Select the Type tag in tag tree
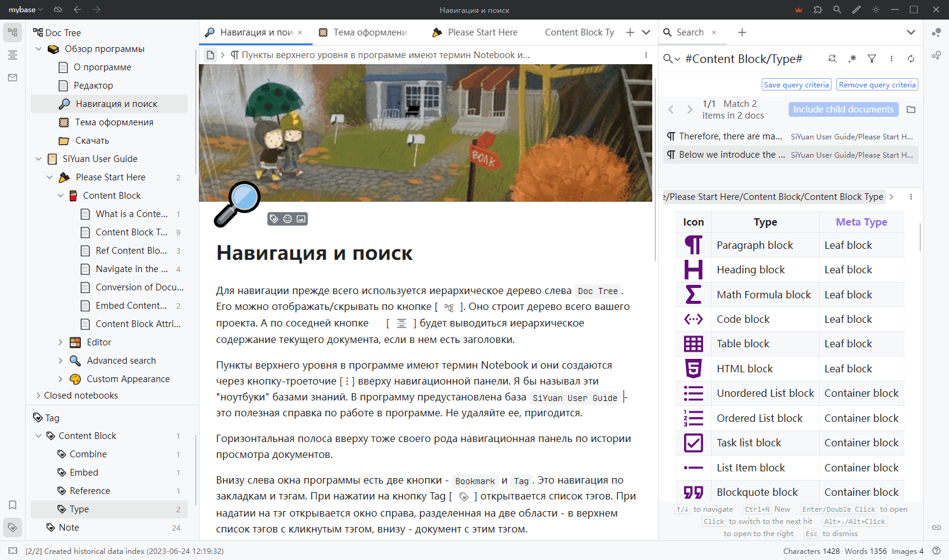949x560 pixels. coord(109,509)
